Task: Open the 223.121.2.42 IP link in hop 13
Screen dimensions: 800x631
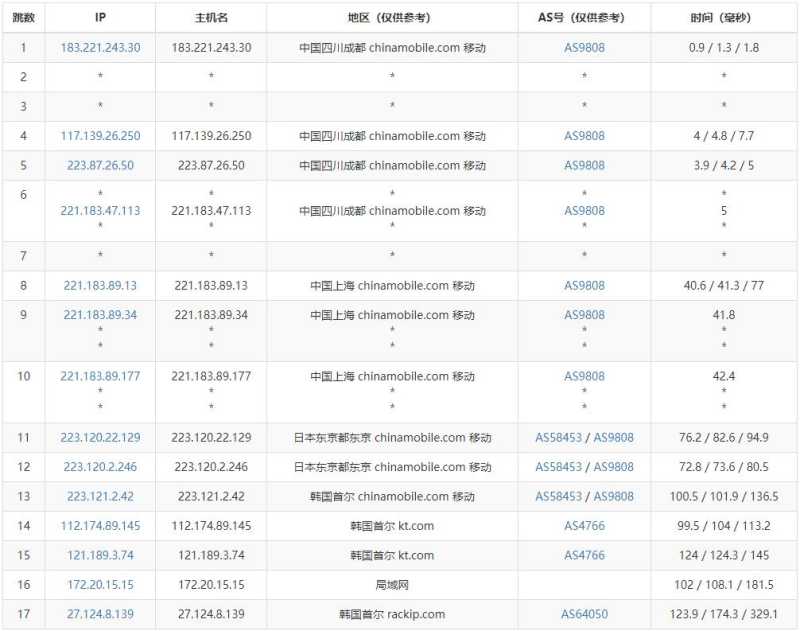Action: tap(101, 496)
